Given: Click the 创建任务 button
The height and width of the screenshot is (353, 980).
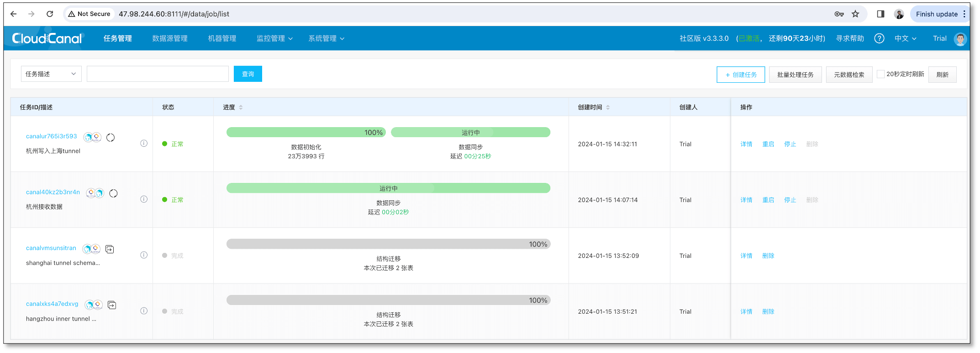Looking at the screenshot, I should click(741, 75).
